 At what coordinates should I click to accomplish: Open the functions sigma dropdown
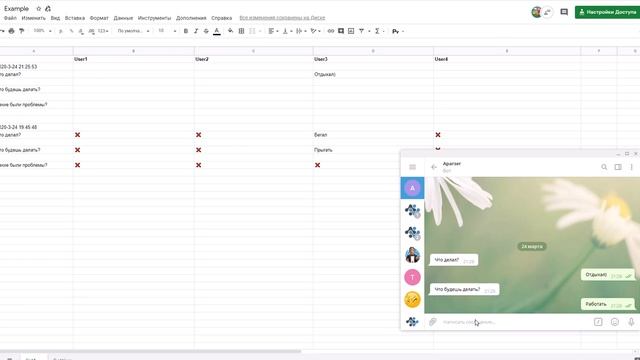click(x=379, y=31)
